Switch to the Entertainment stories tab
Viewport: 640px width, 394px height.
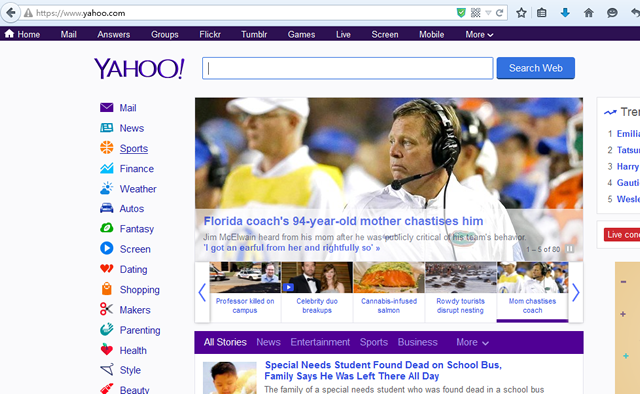(320, 342)
